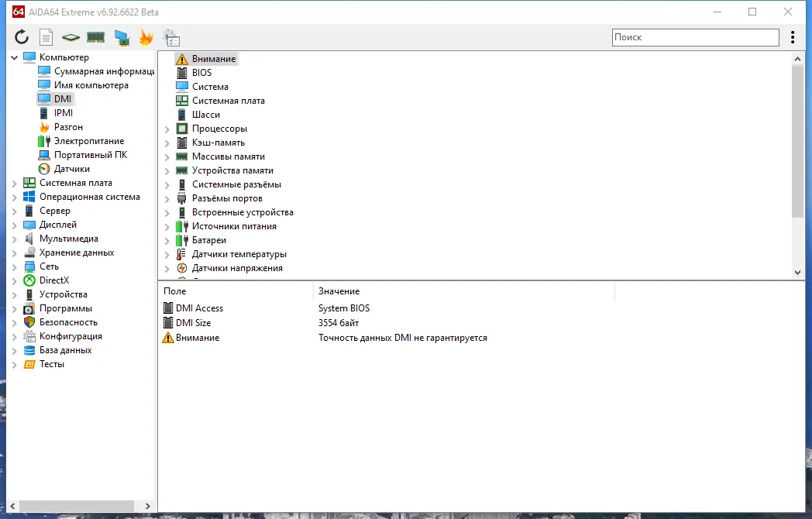
Task: Click the Сеть network category
Action: [49, 266]
